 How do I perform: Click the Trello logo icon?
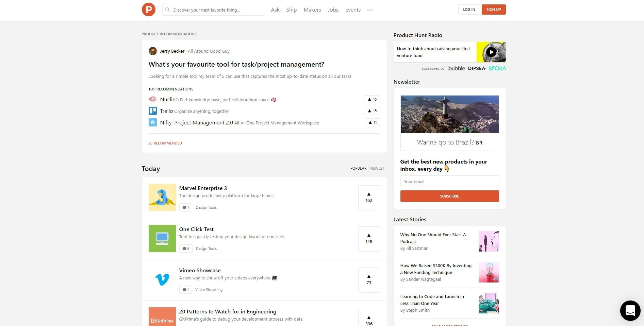coord(153,111)
